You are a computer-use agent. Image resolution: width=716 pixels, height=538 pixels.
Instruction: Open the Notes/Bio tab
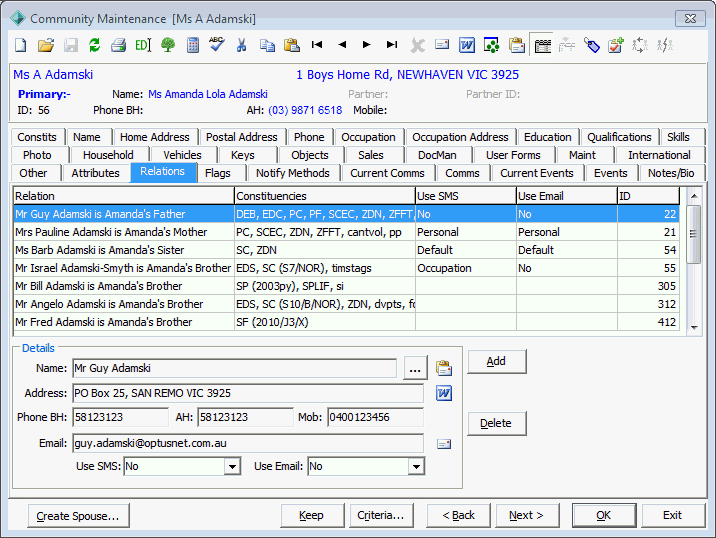[x=671, y=173]
